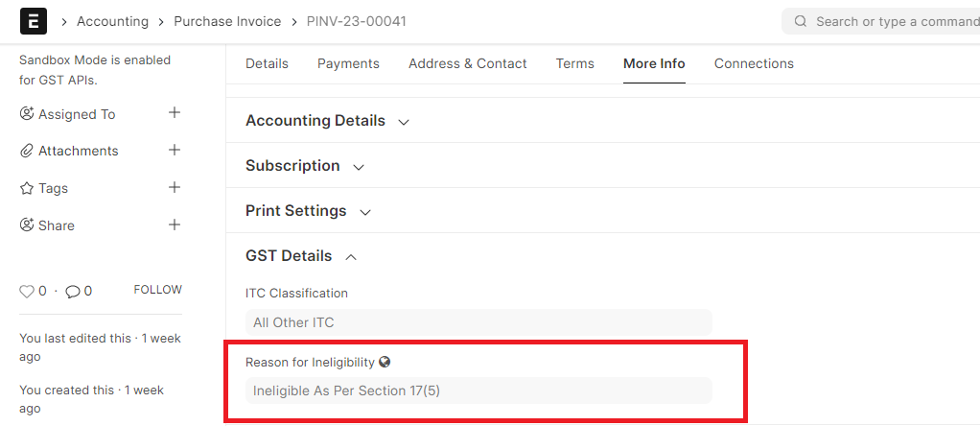Share document using the plus icon
The height and width of the screenshot is (426, 980).
175,225
